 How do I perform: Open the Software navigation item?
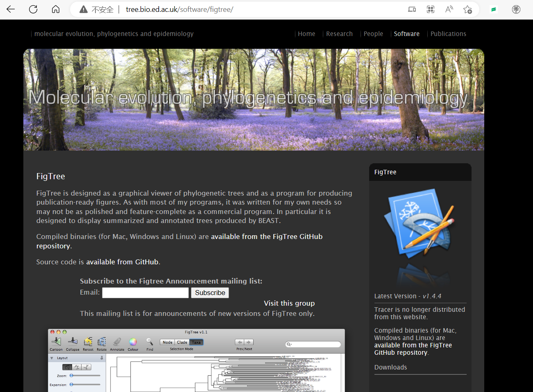(406, 34)
